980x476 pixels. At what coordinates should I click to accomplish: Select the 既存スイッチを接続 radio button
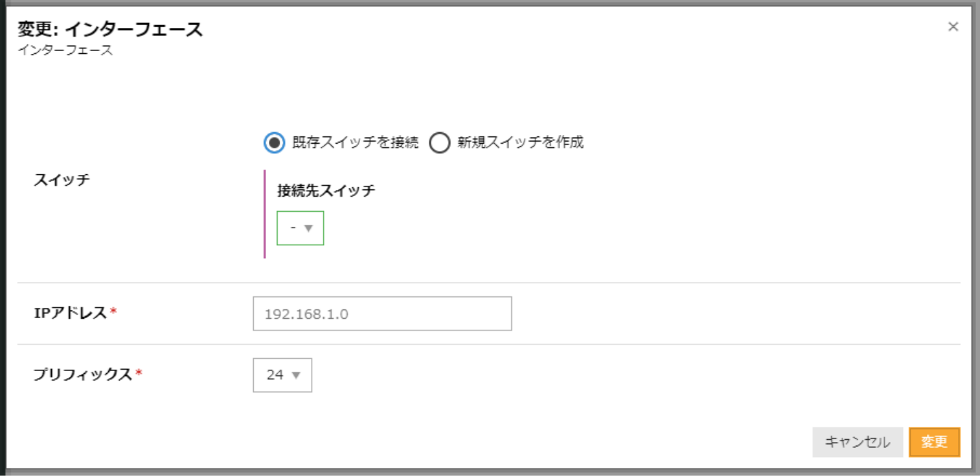[x=274, y=143]
